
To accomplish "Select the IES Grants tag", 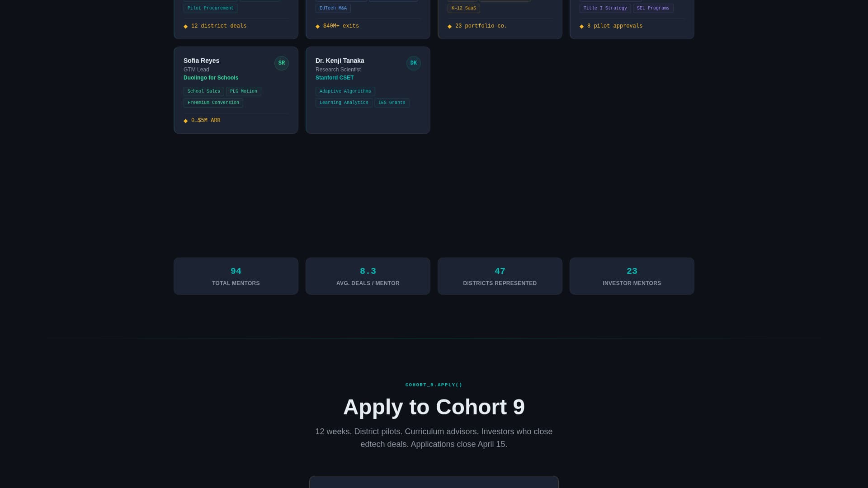I will (392, 103).
